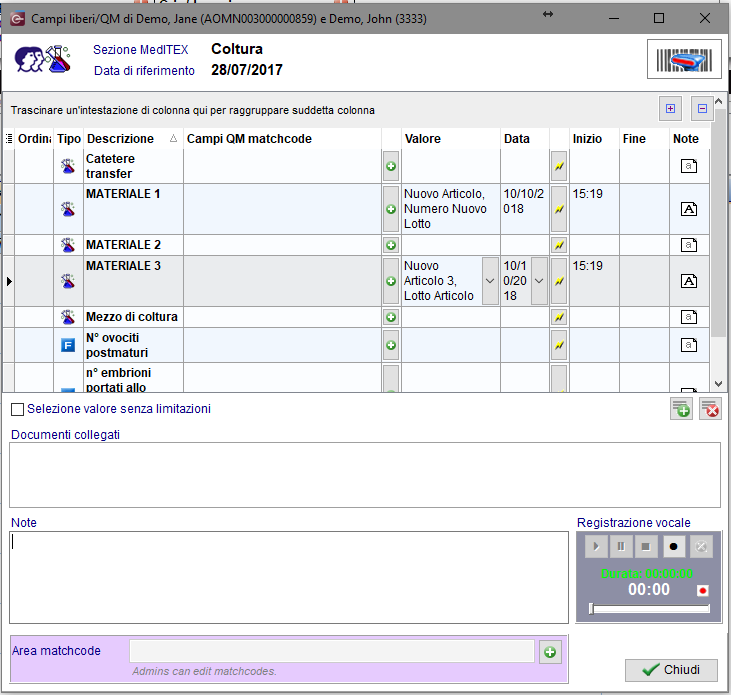Sort by Fine column header
This screenshot has height=695, width=731.
tap(644, 138)
